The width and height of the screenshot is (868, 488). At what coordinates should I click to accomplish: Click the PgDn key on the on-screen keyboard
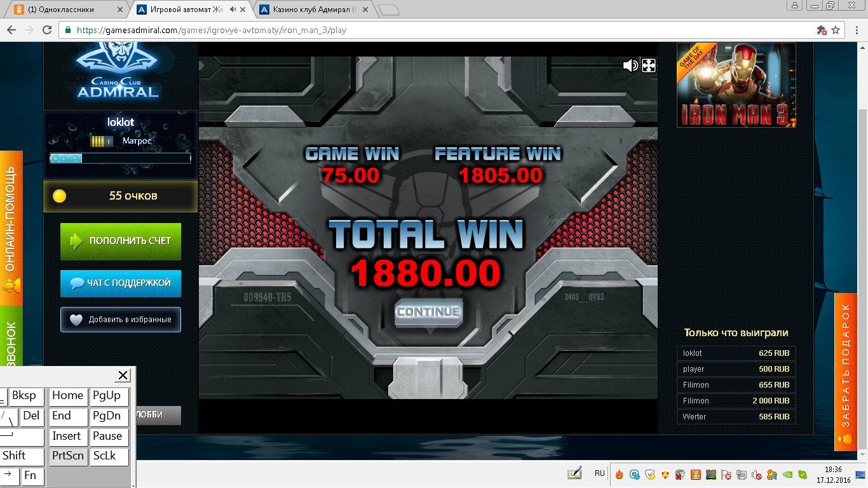[x=109, y=417]
